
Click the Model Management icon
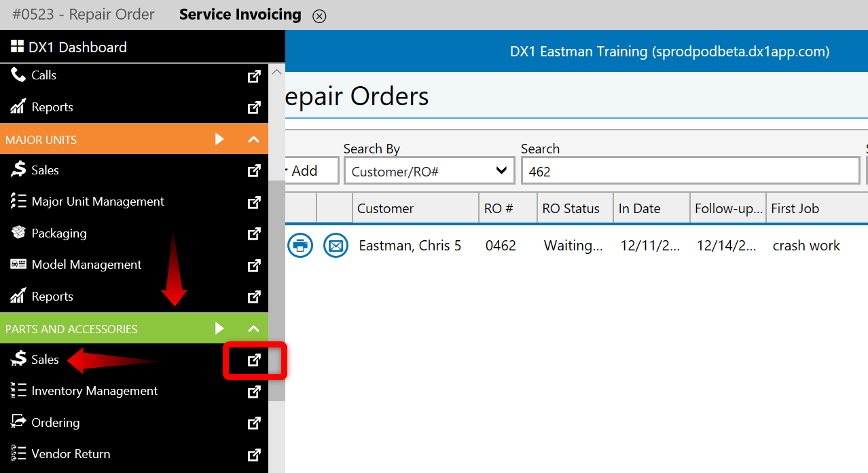coord(18,264)
